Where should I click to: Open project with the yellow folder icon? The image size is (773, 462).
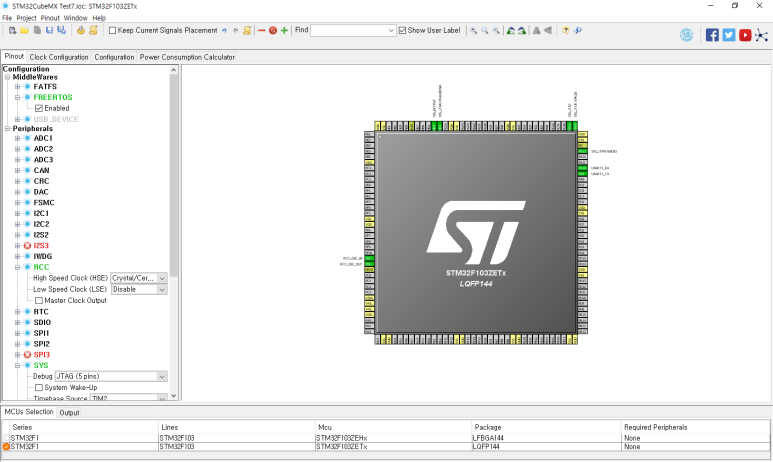24,31
